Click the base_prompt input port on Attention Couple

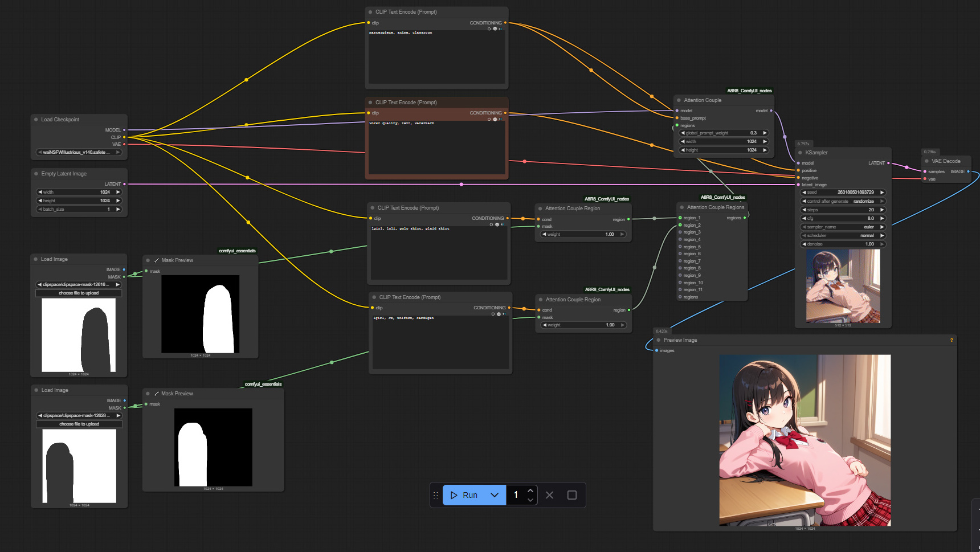(x=677, y=118)
